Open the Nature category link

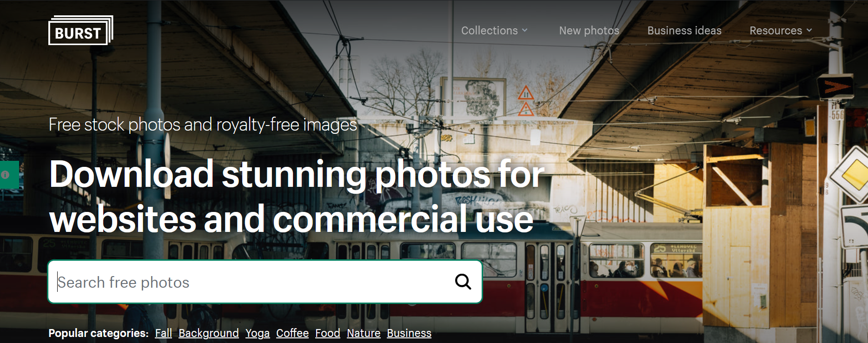pos(363,333)
